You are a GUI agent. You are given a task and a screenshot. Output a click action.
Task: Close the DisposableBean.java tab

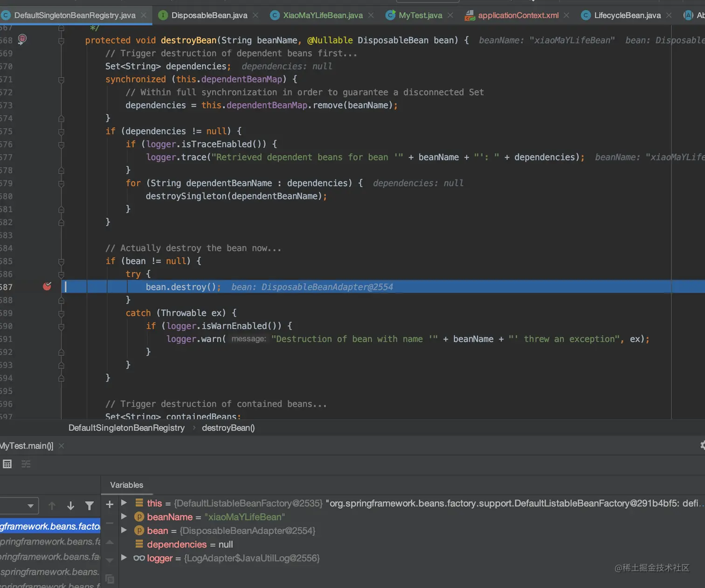click(256, 15)
